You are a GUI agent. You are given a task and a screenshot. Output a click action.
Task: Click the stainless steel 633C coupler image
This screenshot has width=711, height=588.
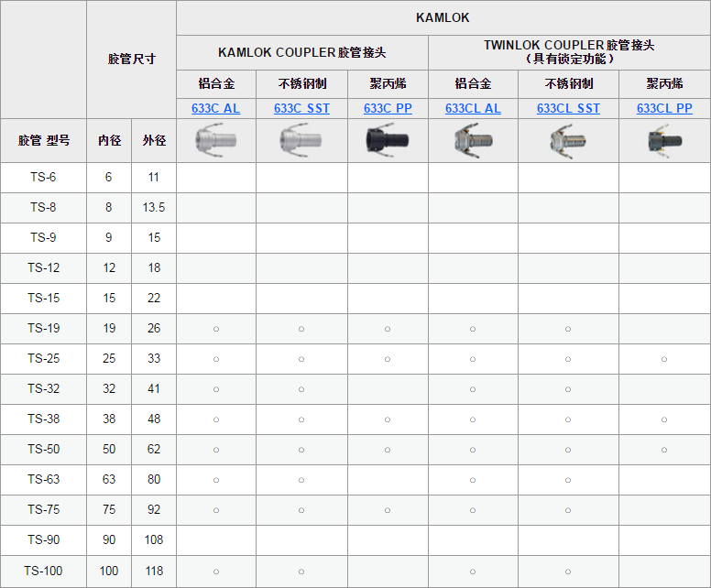(301, 140)
